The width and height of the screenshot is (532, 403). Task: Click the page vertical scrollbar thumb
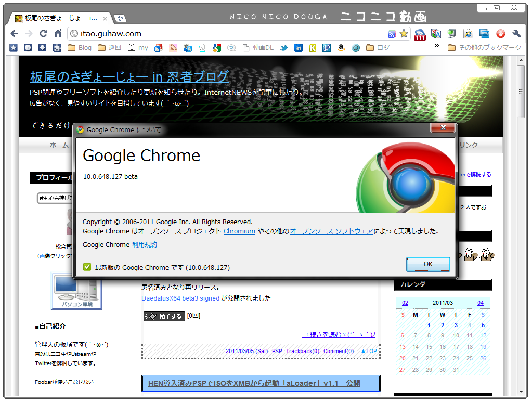(x=521, y=92)
